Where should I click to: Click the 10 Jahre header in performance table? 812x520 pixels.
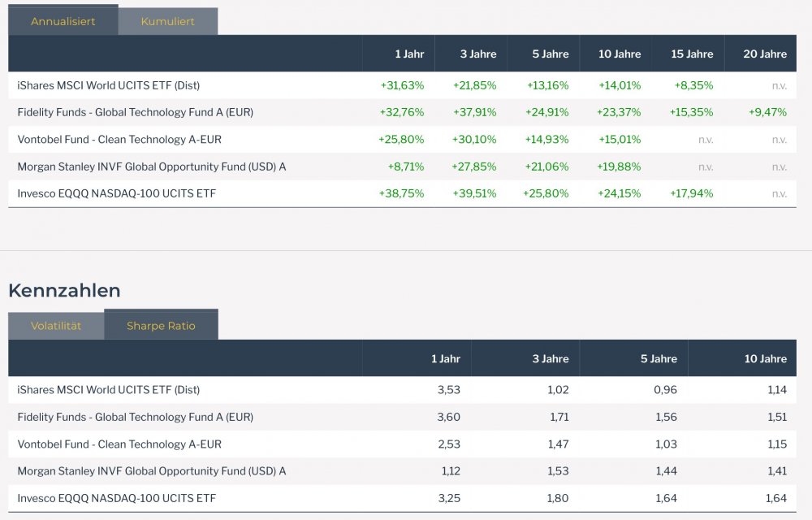[620, 54]
